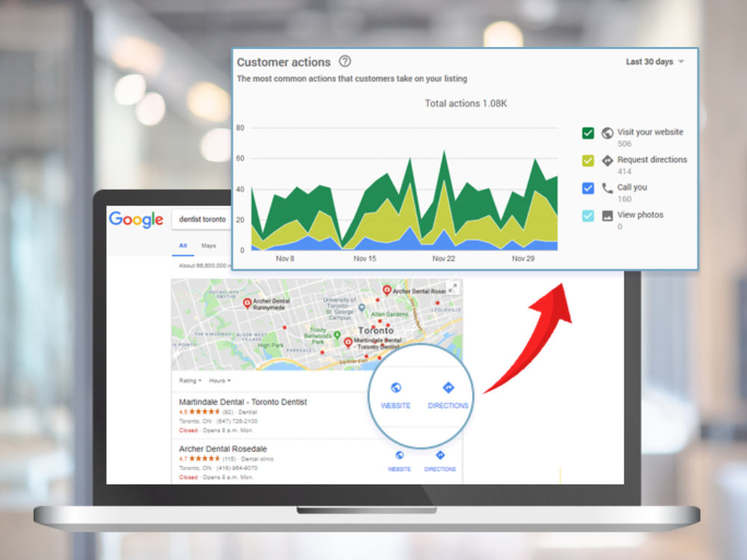747x560 pixels.
Task: Click the Archer Dental Runnymede map pin
Action: click(247, 303)
